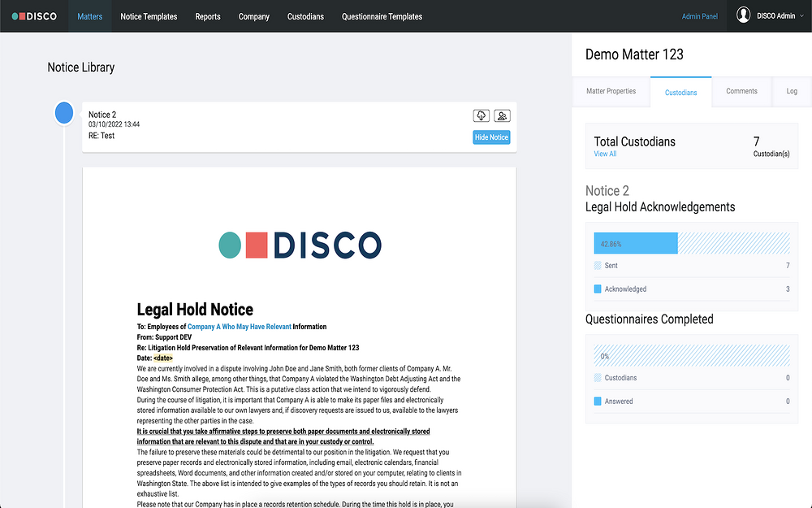This screenshot has height=508, width=812.
Task: Click the 'RE: Test' subject line
Action: pos(101,136)
